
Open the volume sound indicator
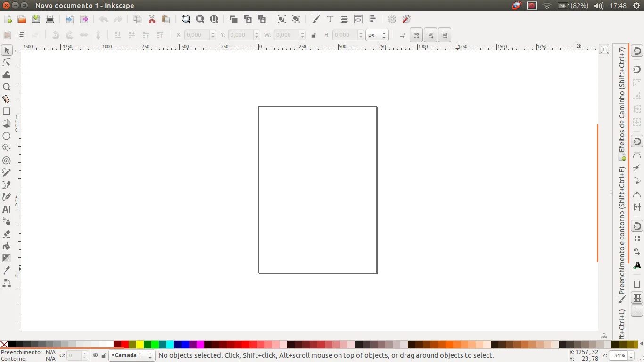599,6
